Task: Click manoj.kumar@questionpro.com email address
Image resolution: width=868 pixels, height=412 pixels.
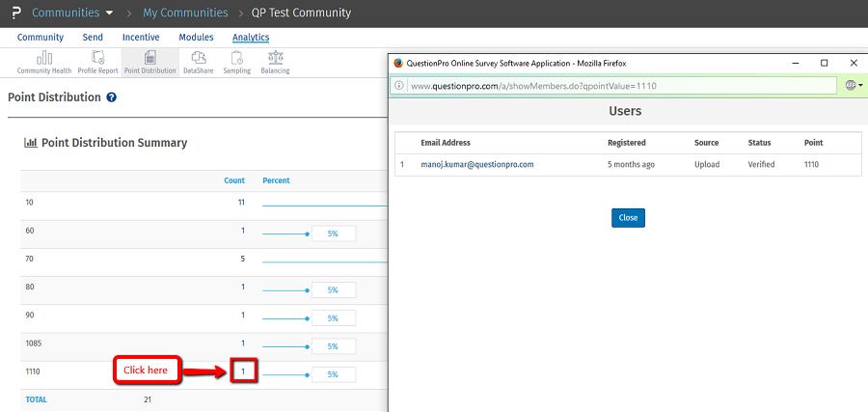Action: 477,164
